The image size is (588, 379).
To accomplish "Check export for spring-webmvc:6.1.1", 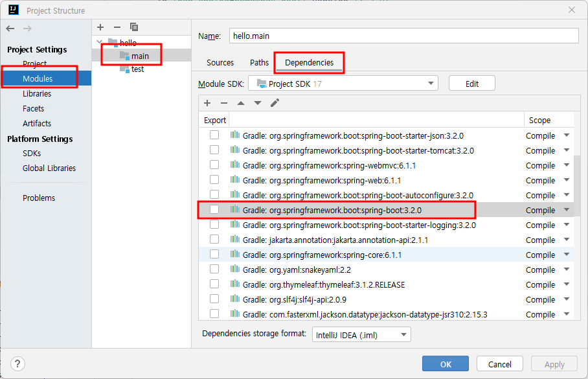I will [214, 165].
